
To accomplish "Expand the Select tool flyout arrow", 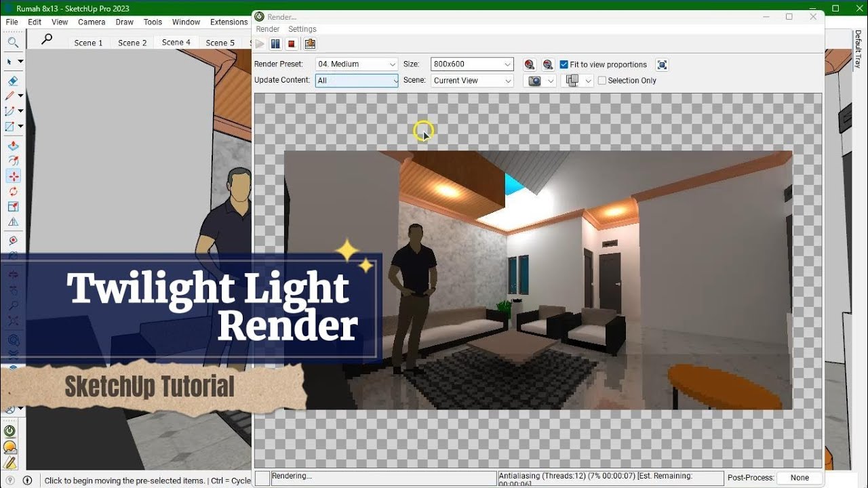I will [x=20, y=62].
